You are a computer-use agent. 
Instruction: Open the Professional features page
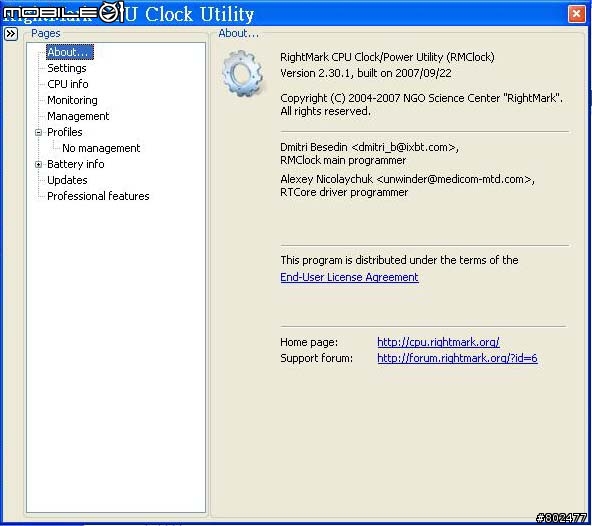coord(98,196)
